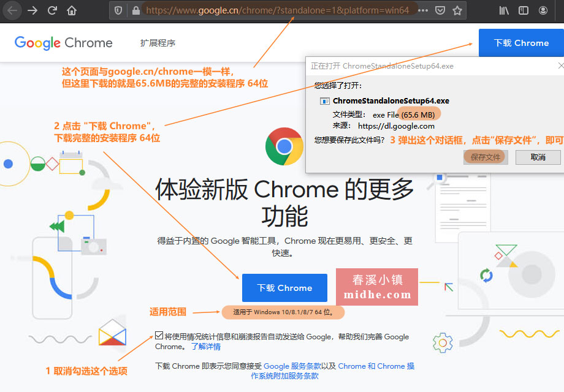
Task: Click the subtitle beginning 得益于内置的 Google 智能工具
Action: tap(284, 247)
